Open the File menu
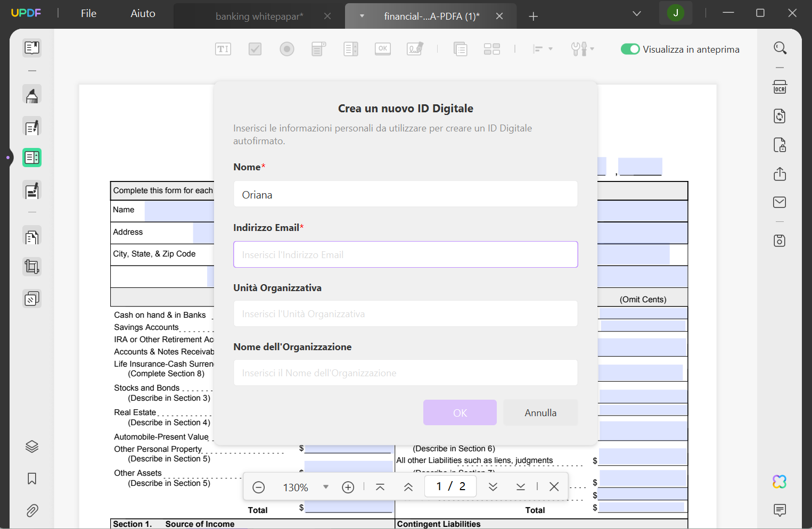 (89, 13)
